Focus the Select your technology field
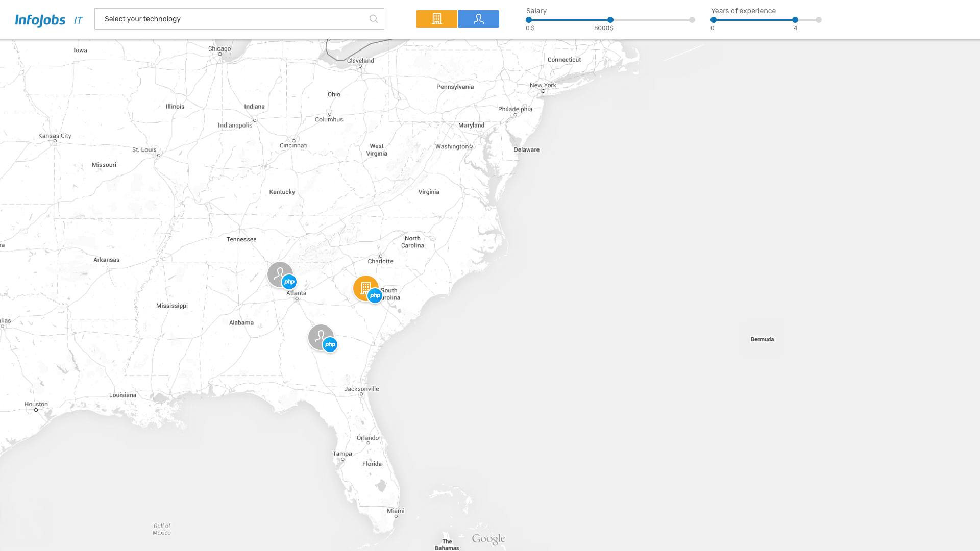 [230, 19]
